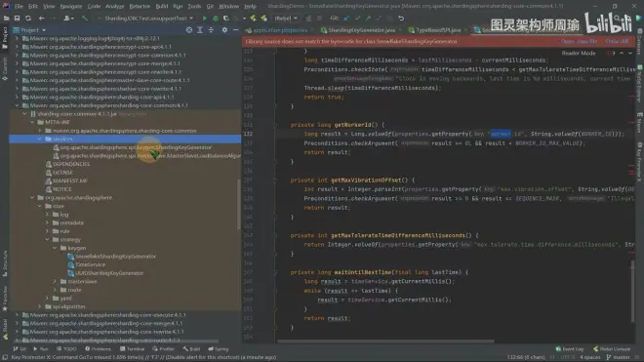Open the Build menu
The width and height of the screenshot is (644, 362).
pyautogui.click(x=161, y=6)
